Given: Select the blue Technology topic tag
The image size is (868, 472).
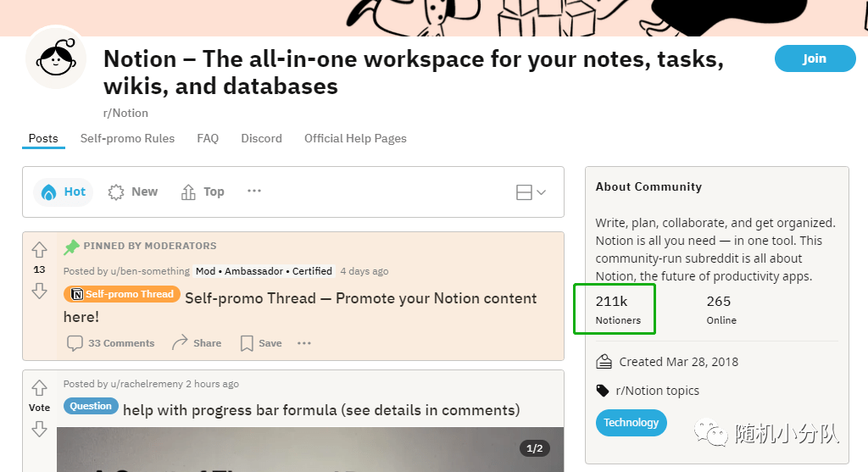Looking at the screenshot, I should [631, 423].
